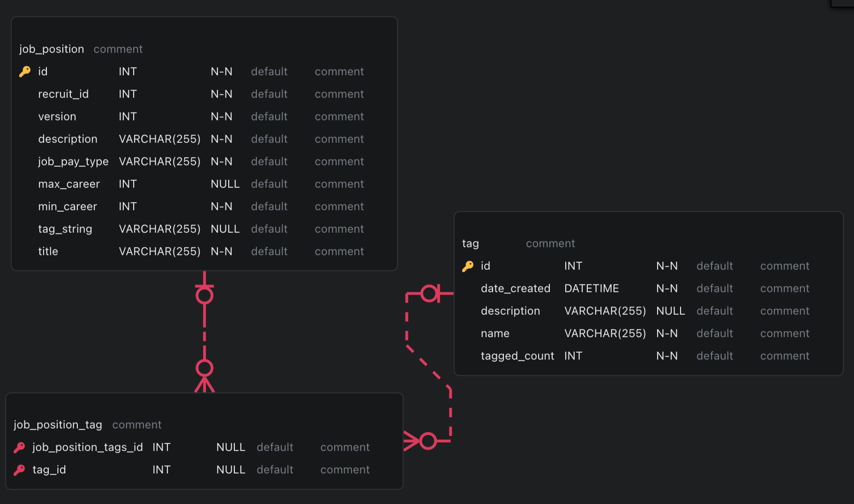Select the job_position table name
Viewport: 854px width, 504px height.
[x=52, y=49]
